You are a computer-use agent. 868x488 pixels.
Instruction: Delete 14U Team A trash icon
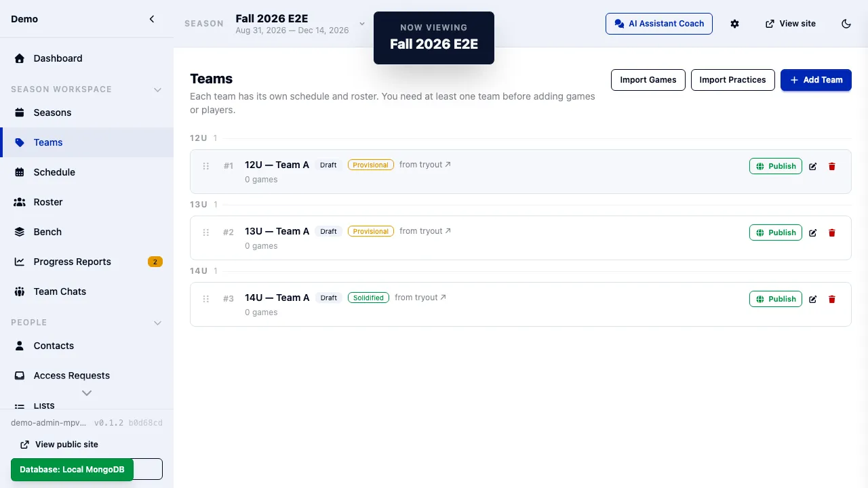point(832,299)
